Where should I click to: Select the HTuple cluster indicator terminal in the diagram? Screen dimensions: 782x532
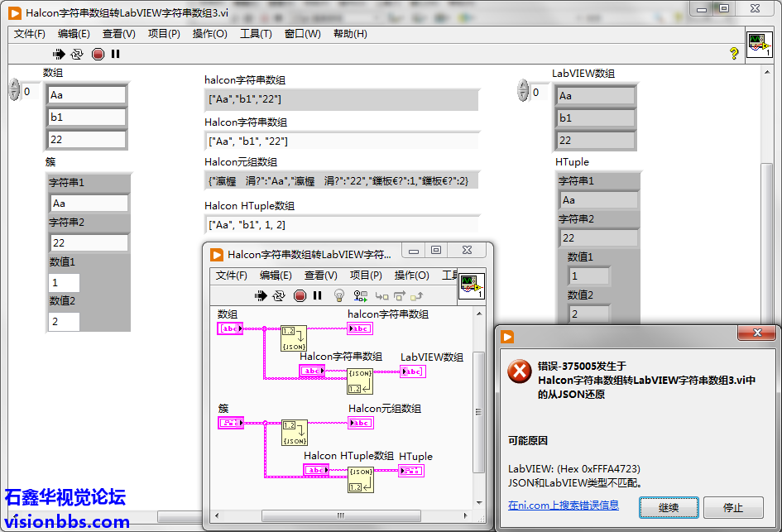(411, 470)
